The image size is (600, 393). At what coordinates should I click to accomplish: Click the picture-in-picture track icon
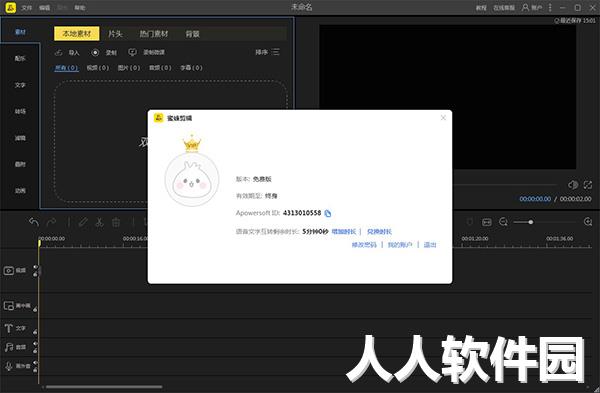9,306
